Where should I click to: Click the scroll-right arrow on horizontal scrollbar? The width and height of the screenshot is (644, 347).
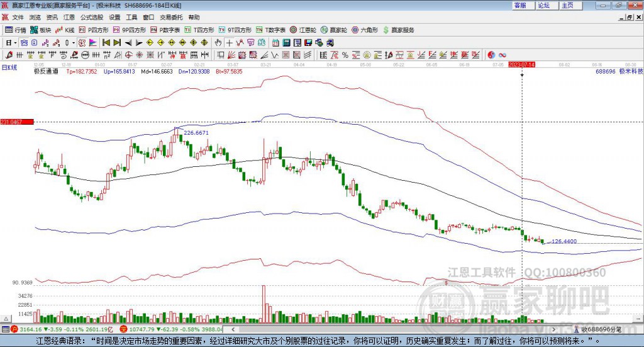(553, 329)
